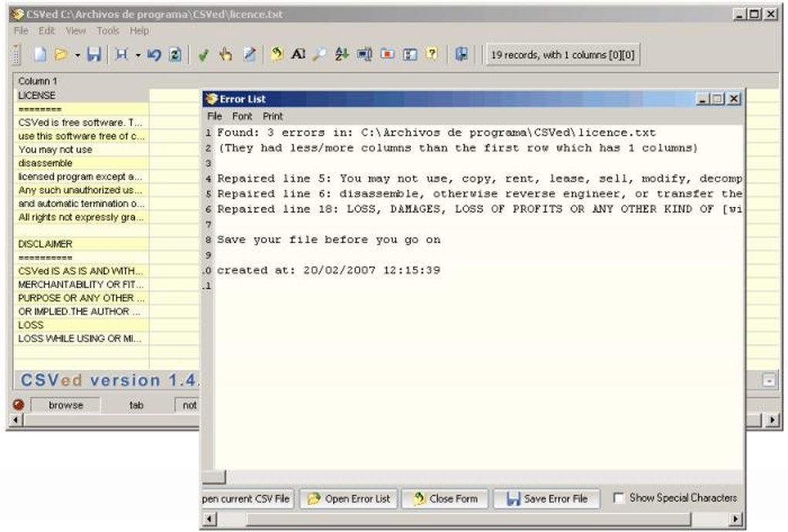Select the 'CSVed is free software. T...' row
Image resolution: width=788 pixels, height=532 pixels.
click(x=81, y=123)
